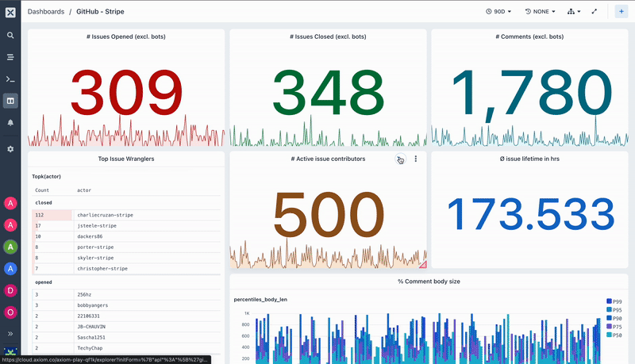
Task: Select the christopher-stripe row
Action: pyautogui.click(x=126, y=269)
